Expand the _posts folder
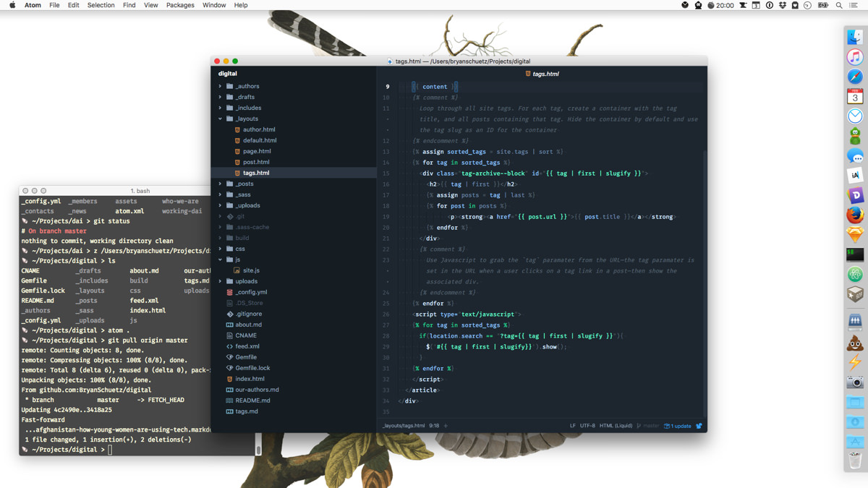 click(221, 184)
